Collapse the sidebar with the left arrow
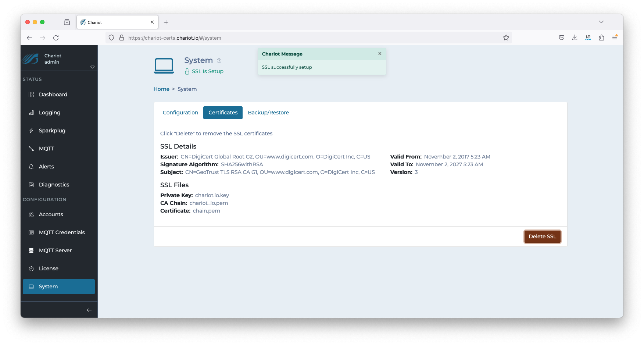The width and height of the screenshot is (644, 345). (89, 310)
